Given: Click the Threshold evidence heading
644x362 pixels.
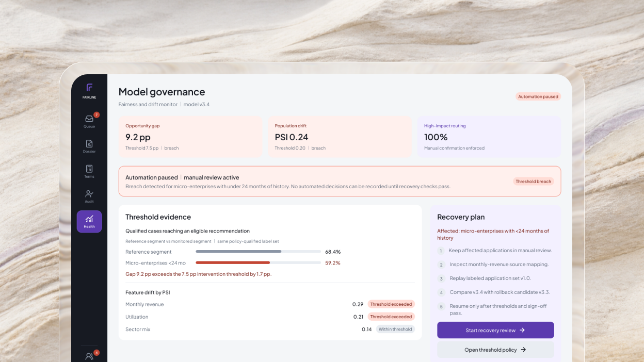Looking at the screenshot, I should click(x=158, y=217).
